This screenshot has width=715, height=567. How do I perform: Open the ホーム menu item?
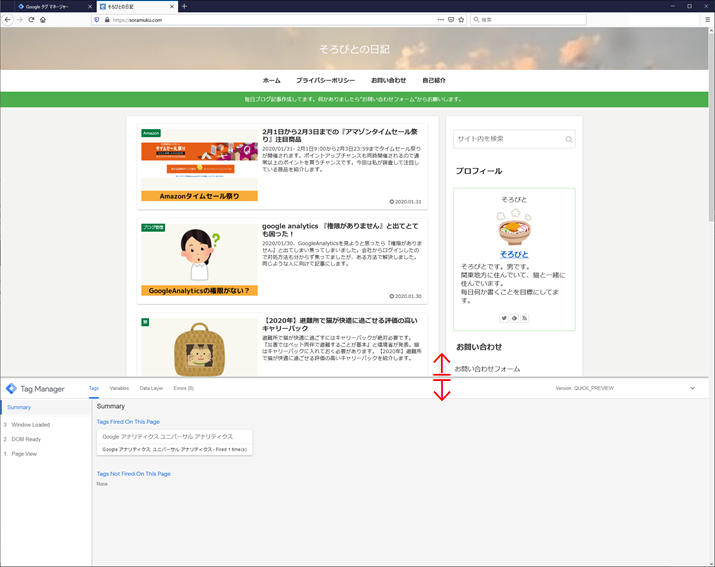click(272, 80)
